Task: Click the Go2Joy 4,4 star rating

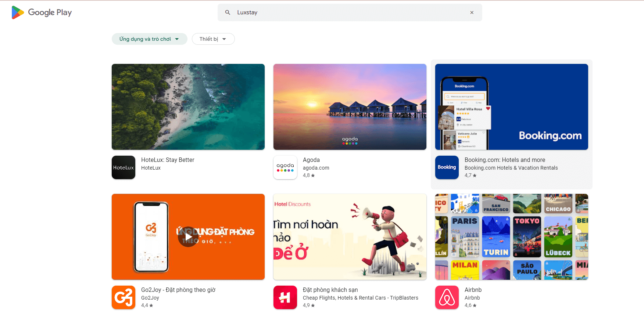Action: click(147, 305)
